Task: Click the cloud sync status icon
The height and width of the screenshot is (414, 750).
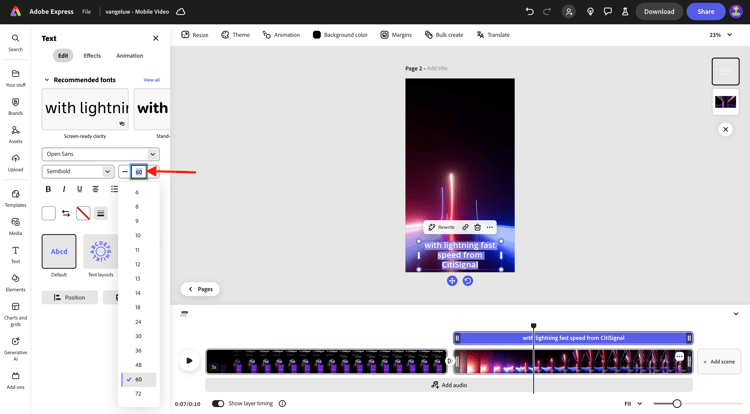Action: tap(181, 11)
